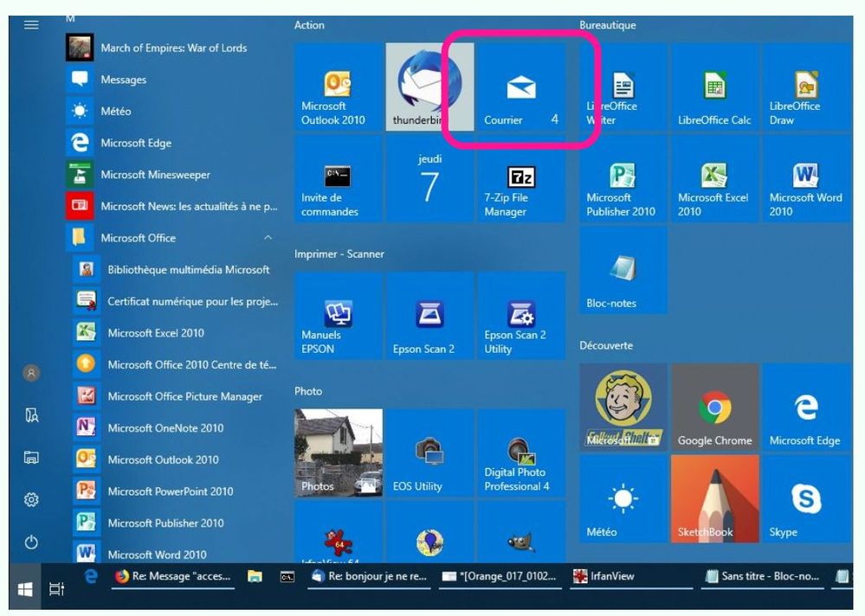Screen dimensions: 865x616
Task: Open the Epson Scan 2 Utility tile
Action: [521, 316]
